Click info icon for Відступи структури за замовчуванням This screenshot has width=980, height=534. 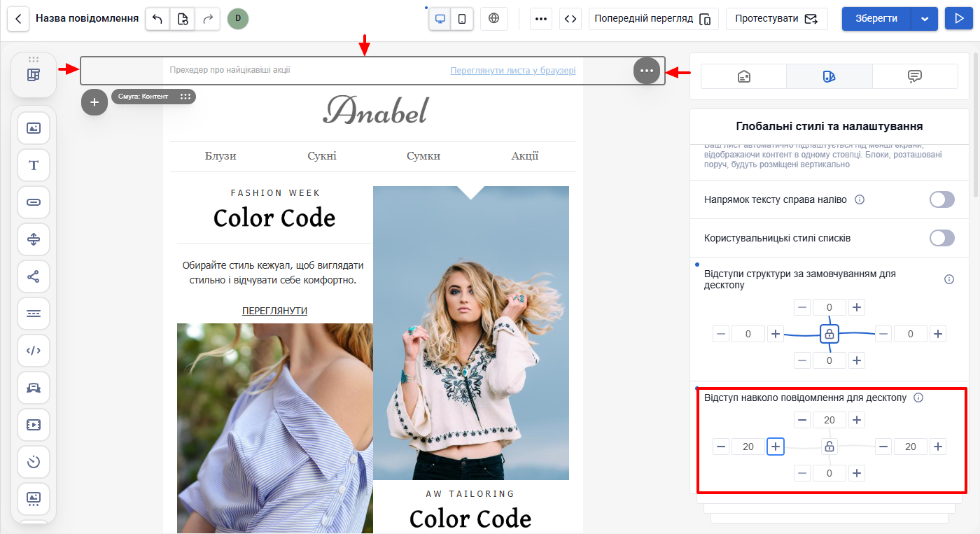pos(949,279)
